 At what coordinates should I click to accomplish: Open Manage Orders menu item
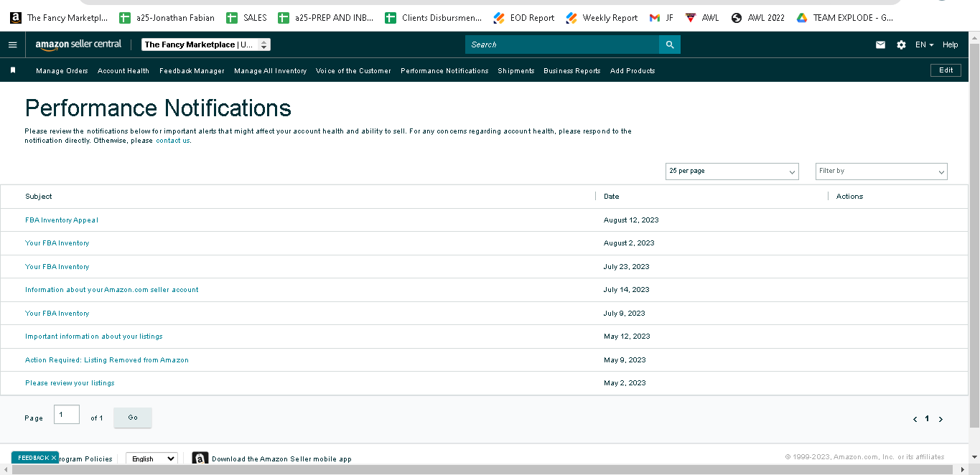tap(62, 71)
